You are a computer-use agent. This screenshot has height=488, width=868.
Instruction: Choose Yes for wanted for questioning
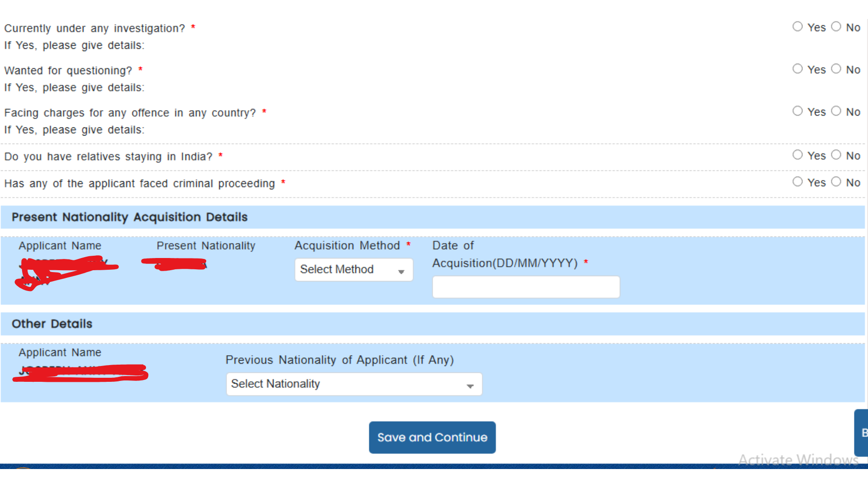pyautogui.click(x=797, y=69)
